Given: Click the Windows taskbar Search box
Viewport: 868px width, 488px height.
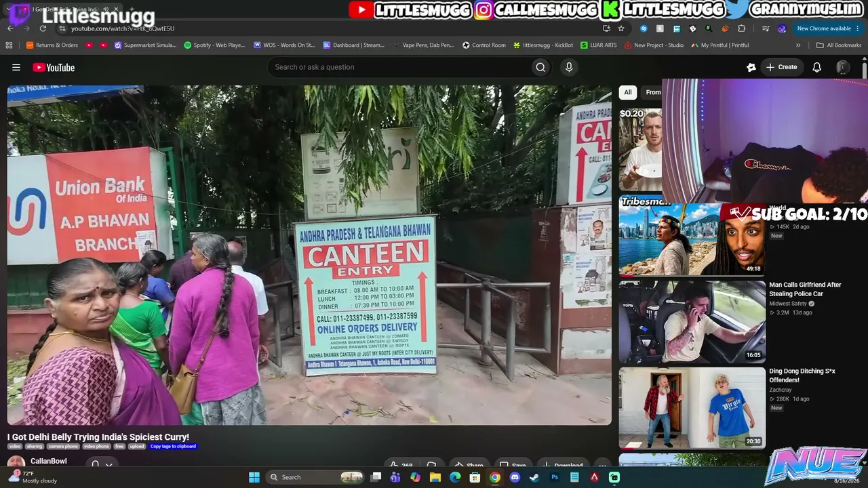Looking at the screenshot, I should click(315, 477).
